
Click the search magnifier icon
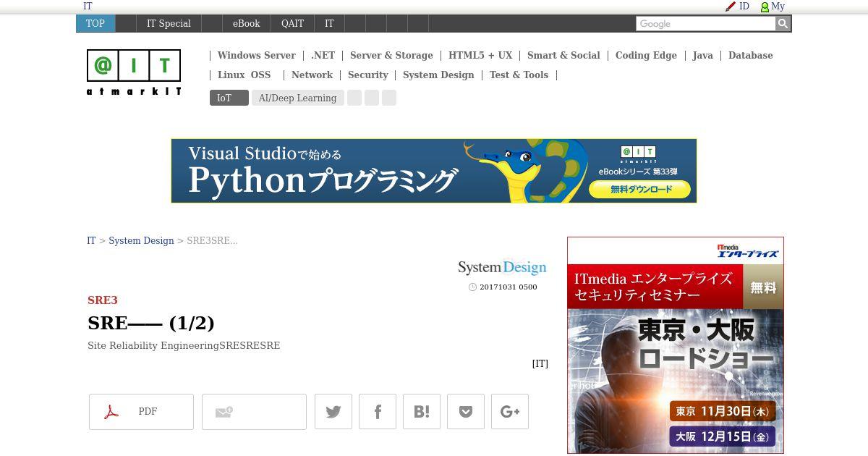(x=783, y=24)
